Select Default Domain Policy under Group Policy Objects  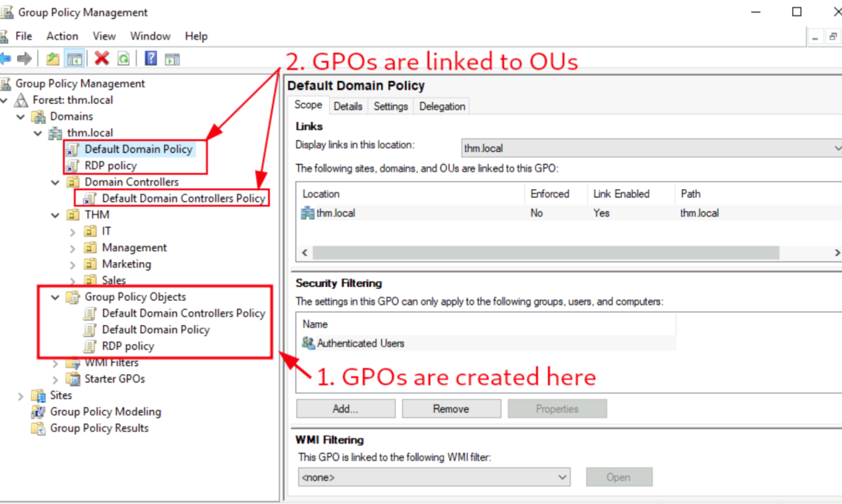155,330
